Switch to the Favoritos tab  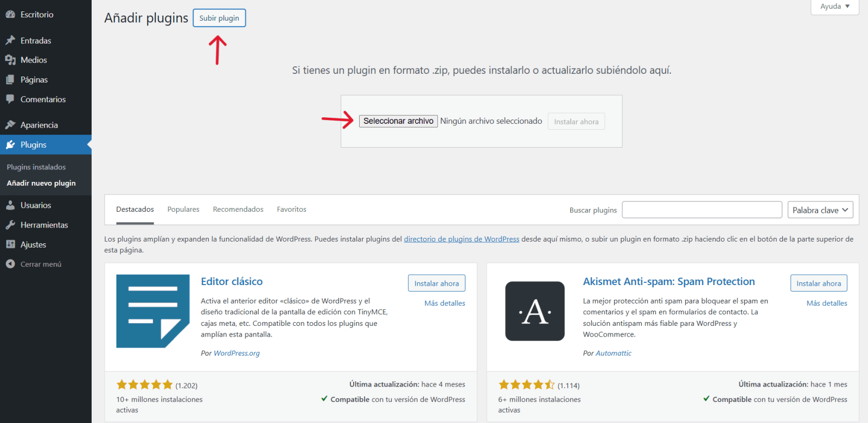pyautogui.click(x=292, y=210)
